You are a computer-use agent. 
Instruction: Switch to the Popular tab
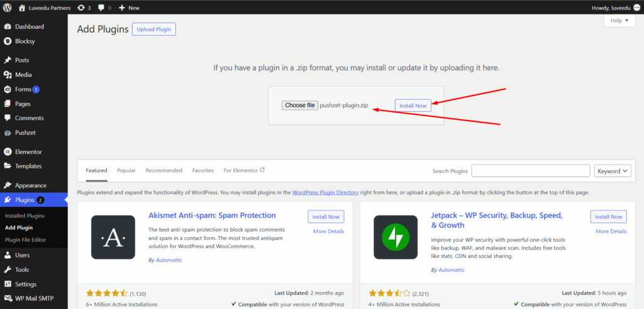126,170
